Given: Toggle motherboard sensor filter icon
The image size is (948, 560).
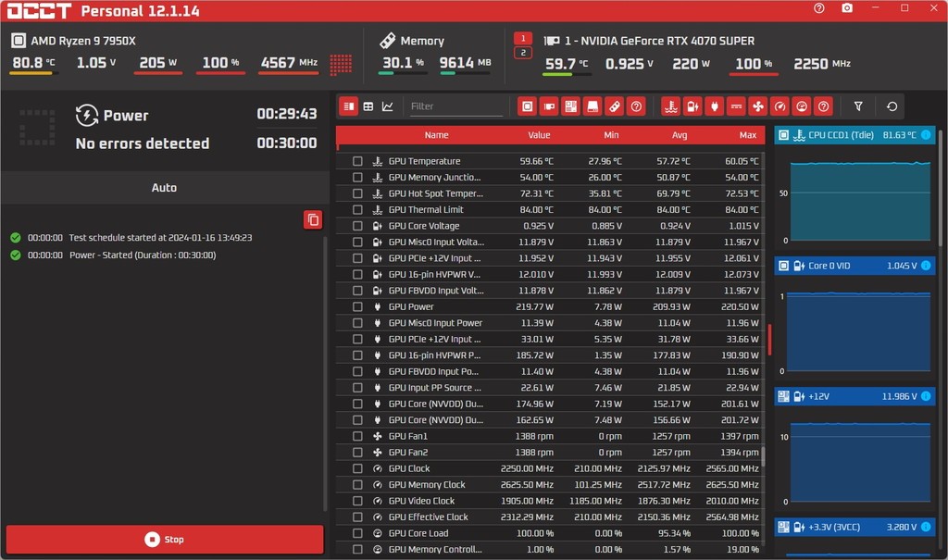Looking at the screenshot, I should 570,106.
